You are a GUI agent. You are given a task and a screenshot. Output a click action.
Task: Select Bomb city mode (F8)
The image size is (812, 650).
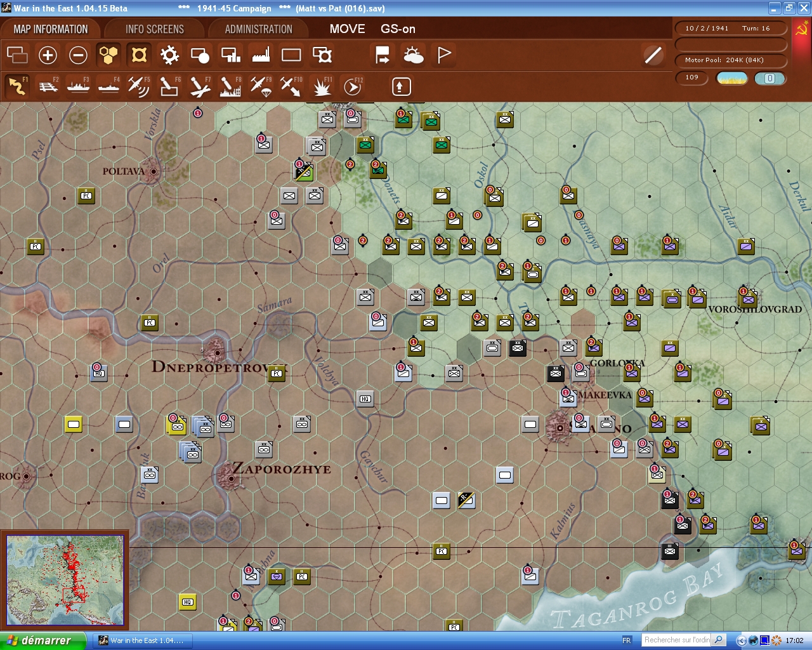point(230,86)
